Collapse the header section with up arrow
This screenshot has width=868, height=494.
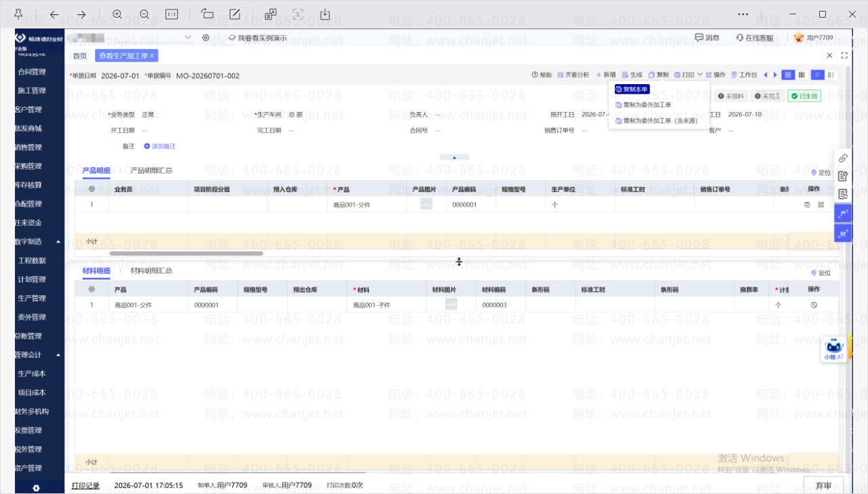(x=455, y=157)
